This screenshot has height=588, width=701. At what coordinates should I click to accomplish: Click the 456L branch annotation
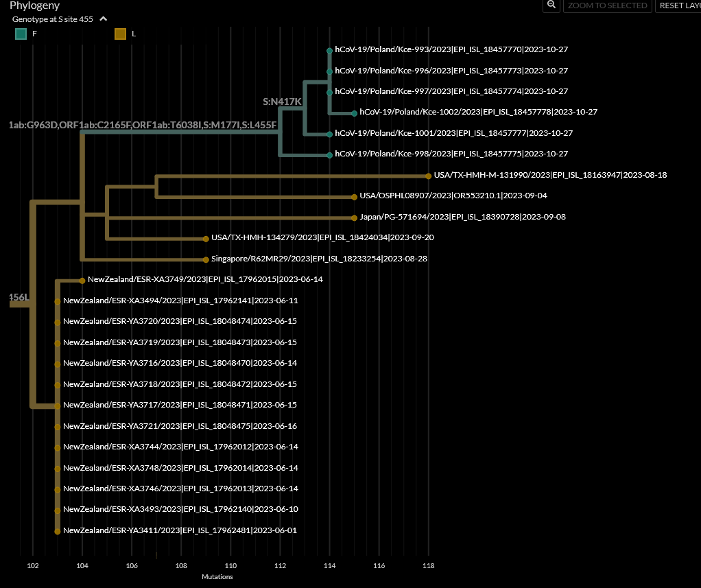(18, 296)
